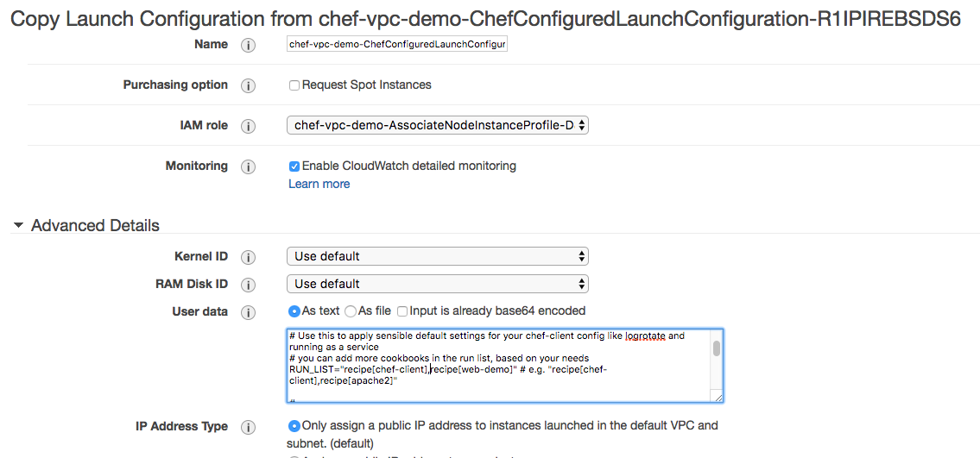The width and height of the screenshot is (980, 458).
Task: Show the User data info icon
Action: 248,312
